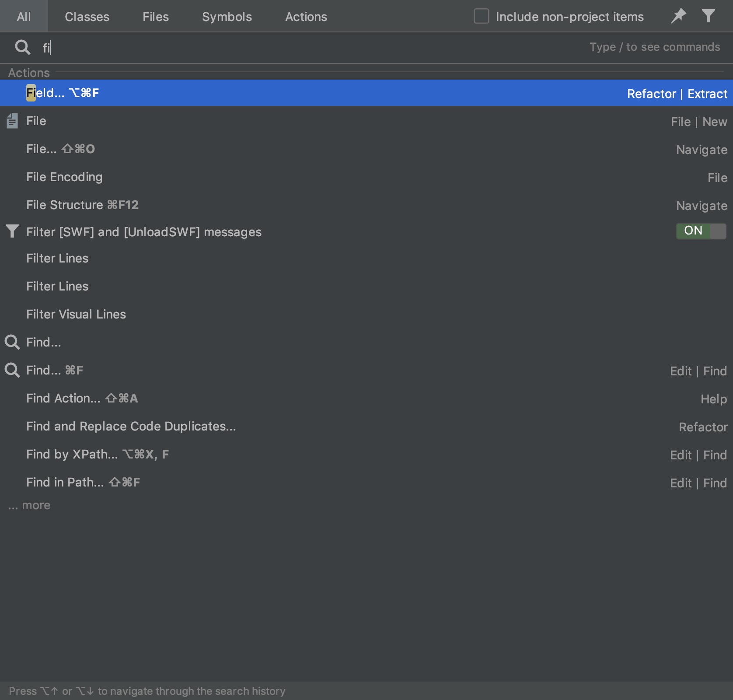The image size is (733, 700).
Task: Select Find and Replace Code Duplicates...
Action: pos(366,426)
